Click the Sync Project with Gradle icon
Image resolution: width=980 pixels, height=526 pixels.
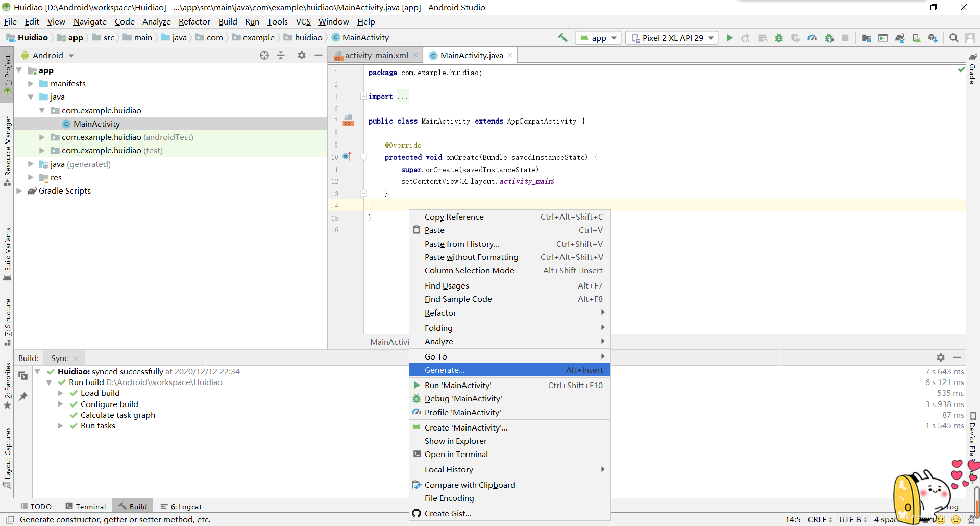tap(900, 38)
